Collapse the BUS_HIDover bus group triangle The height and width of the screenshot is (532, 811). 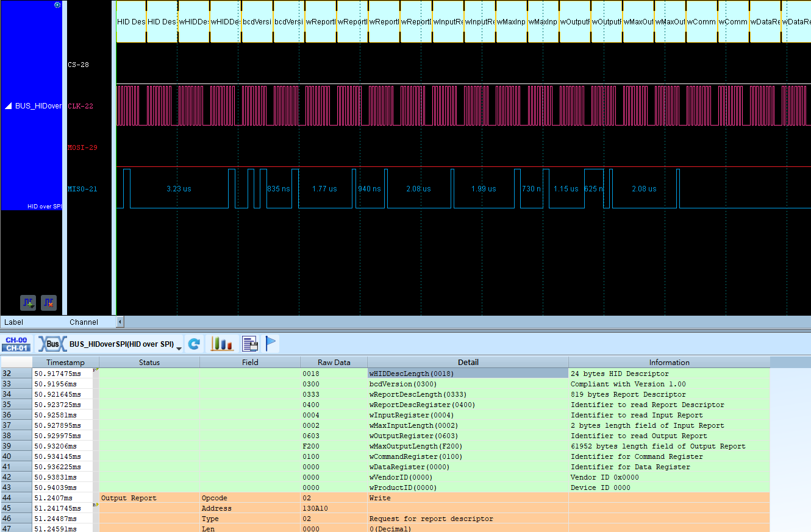pyautogui.click(x=9, y=106)
